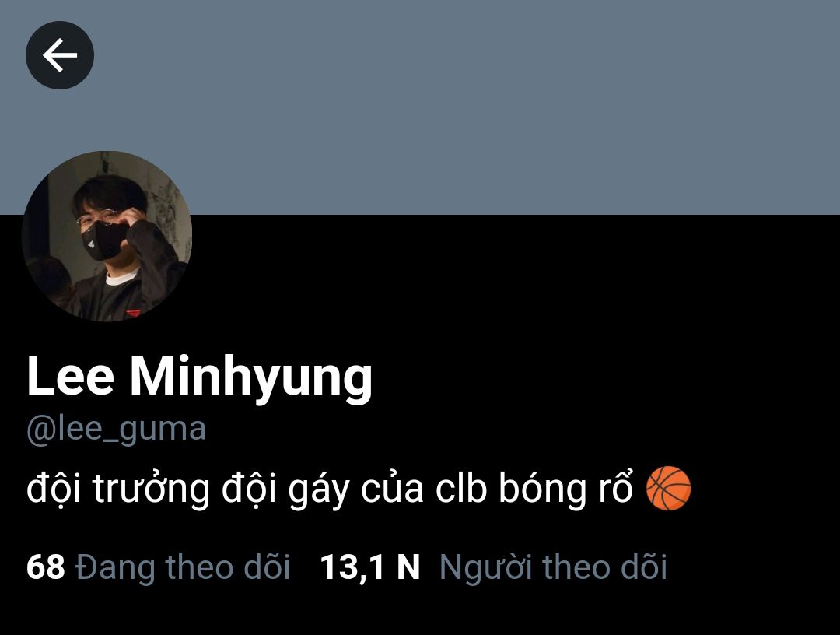Open the 68 following count

tap(159, 567)
